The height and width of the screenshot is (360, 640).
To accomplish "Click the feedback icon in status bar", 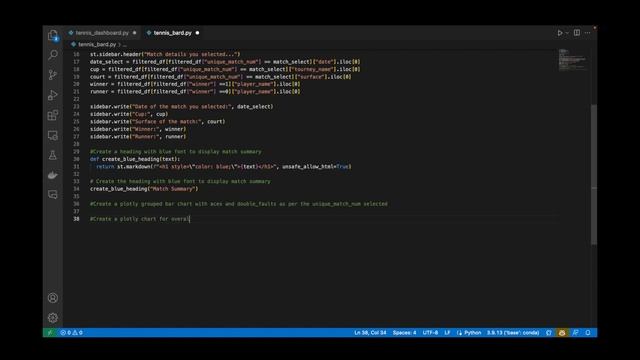I will (x=575, y=333).
